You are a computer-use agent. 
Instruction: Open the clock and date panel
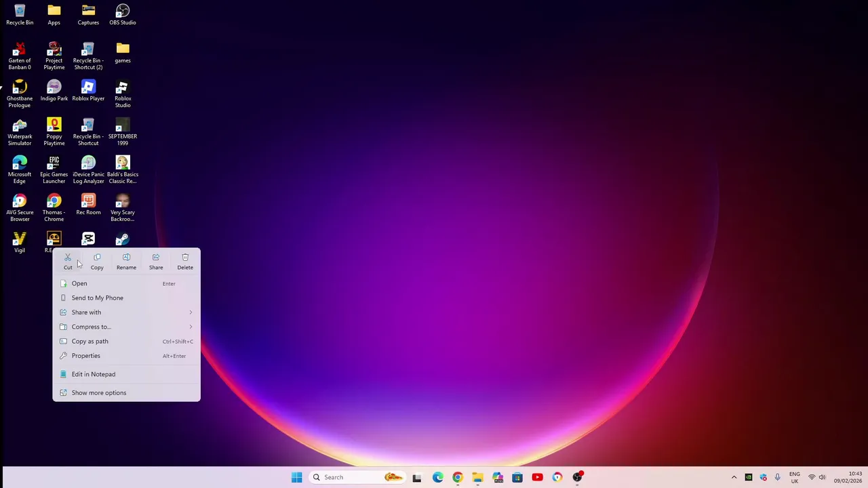click(848, 477)
